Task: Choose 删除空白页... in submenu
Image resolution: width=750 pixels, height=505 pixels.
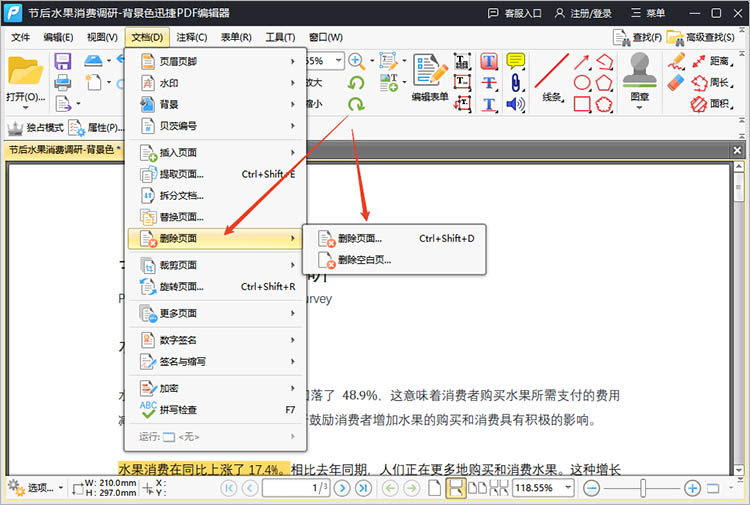Action: click(395, 260)
